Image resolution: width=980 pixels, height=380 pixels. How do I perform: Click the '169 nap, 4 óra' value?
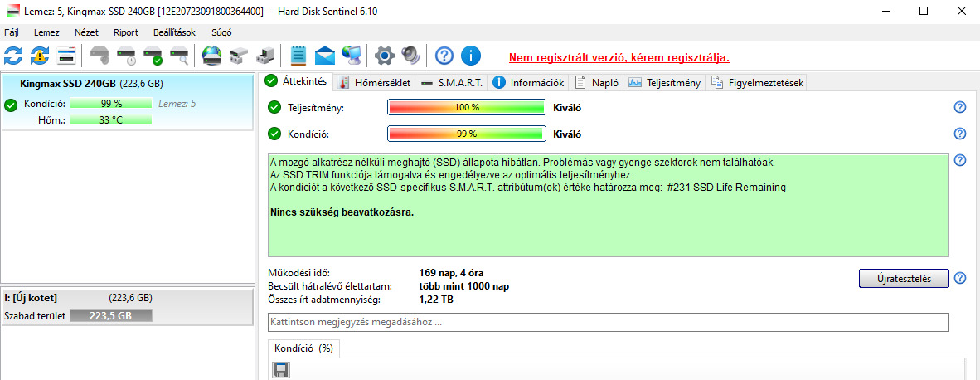click(451, 273)
